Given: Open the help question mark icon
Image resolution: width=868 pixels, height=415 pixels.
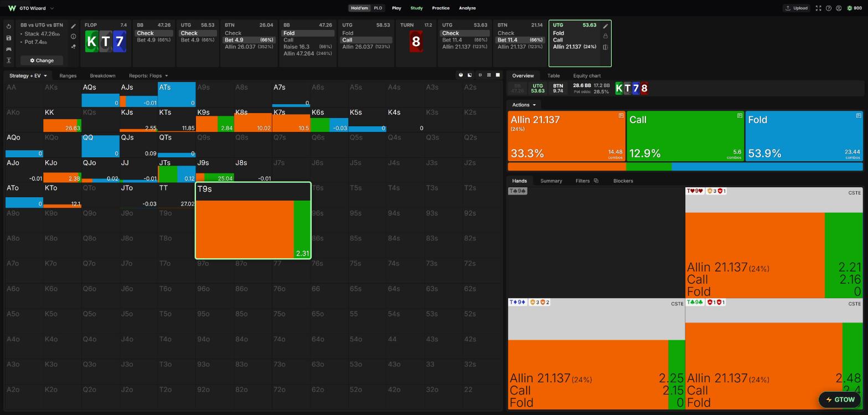Looking at the screenshot, I should click(829, 8).
